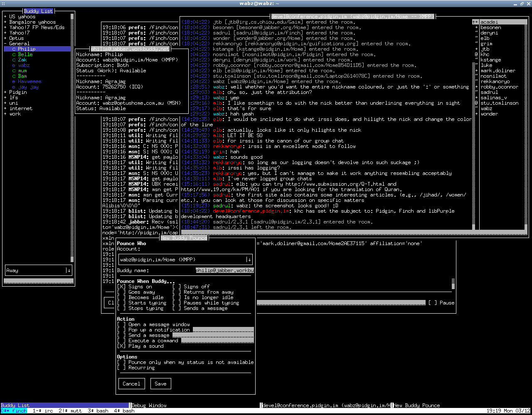Uncheck the Signs on pounce option
532x415 pixels.
[121, 287]
